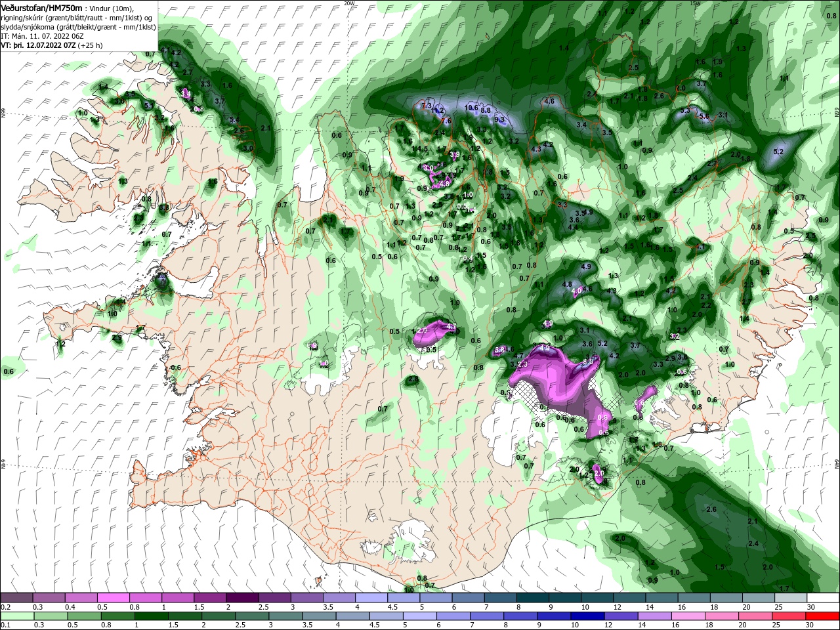The width and height of the screenshot is (840, 630).
Task: Click the white 30 swatch in top legend row
Action: point(823,598)
